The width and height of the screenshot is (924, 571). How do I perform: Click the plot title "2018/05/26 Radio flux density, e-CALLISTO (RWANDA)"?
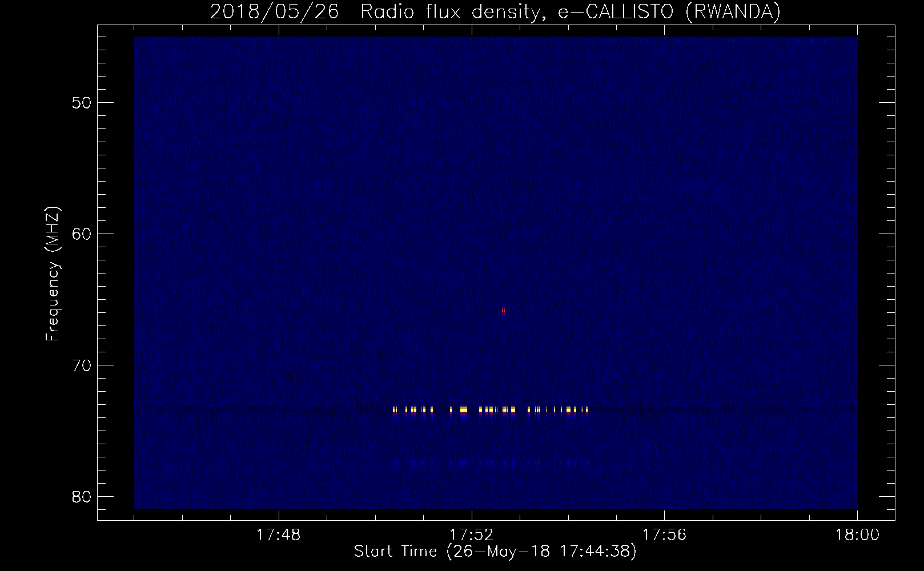pos(495,11)
